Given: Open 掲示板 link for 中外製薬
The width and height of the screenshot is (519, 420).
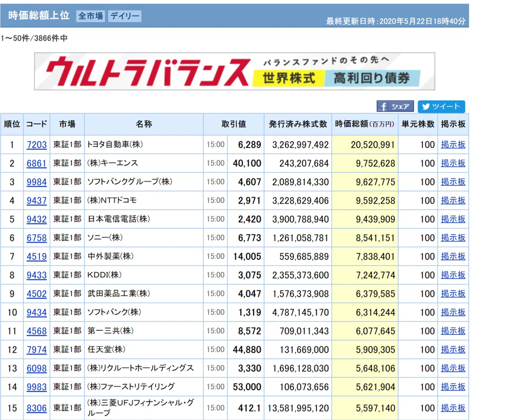Looking at the screenshot, I should click(453, 256).
